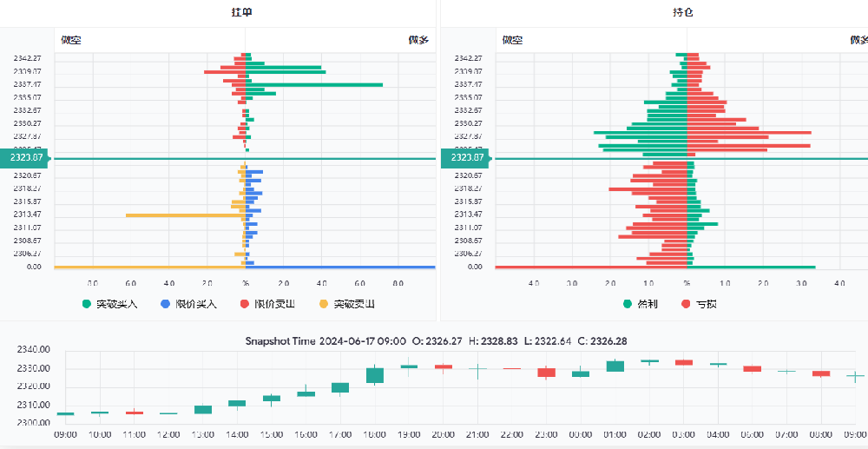Click the O: 2326.27 open value

[437, 341]
